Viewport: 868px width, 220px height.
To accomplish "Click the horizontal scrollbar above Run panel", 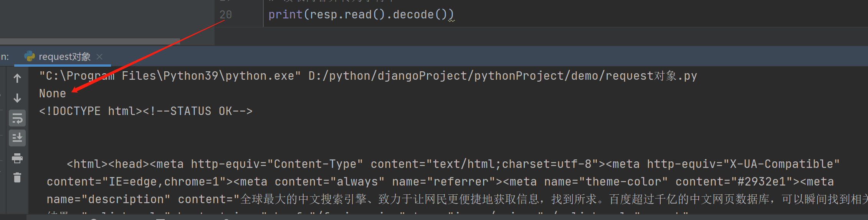I will point(90,41).
